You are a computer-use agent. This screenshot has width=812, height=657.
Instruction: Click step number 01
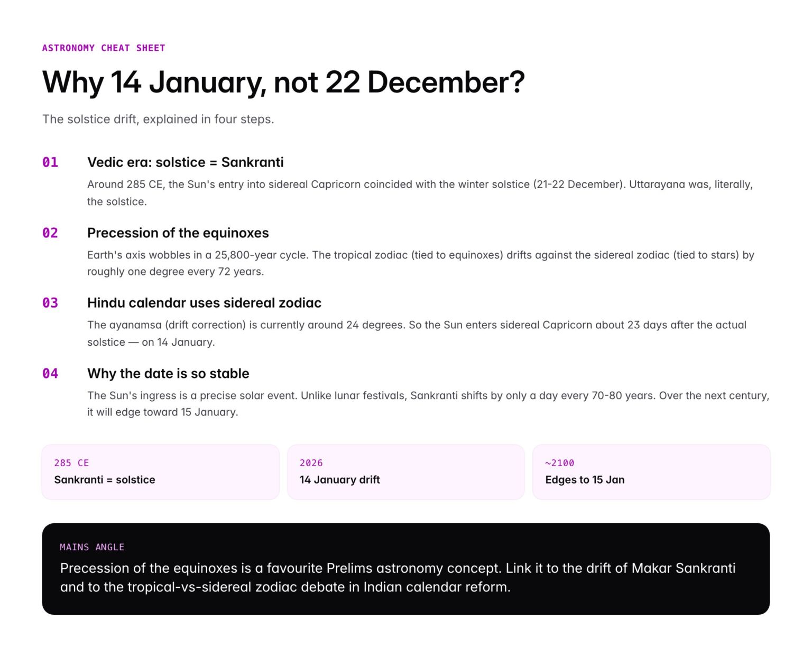click(50, 162)
